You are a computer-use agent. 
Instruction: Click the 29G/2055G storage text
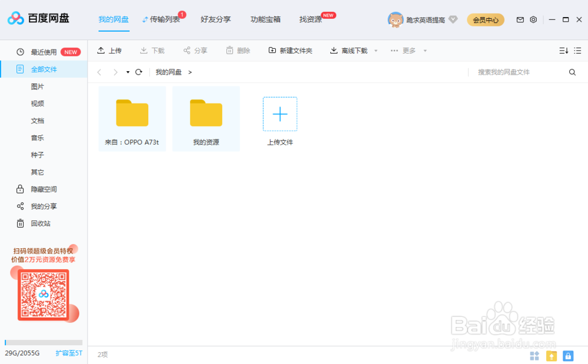[22, 353]
